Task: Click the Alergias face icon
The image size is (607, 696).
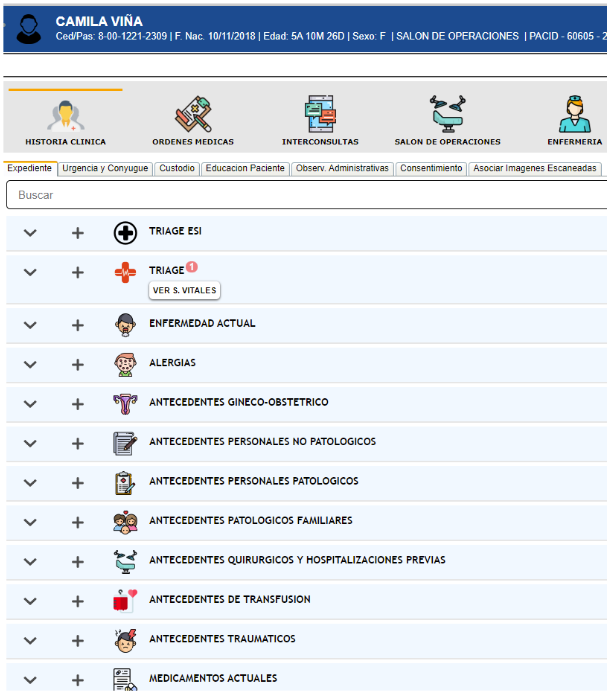Action: 125,363
